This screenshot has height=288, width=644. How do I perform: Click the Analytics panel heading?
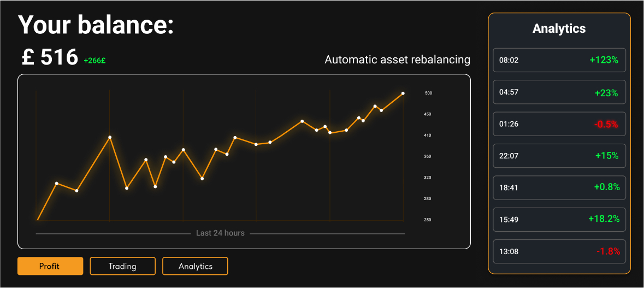(559, 29)
